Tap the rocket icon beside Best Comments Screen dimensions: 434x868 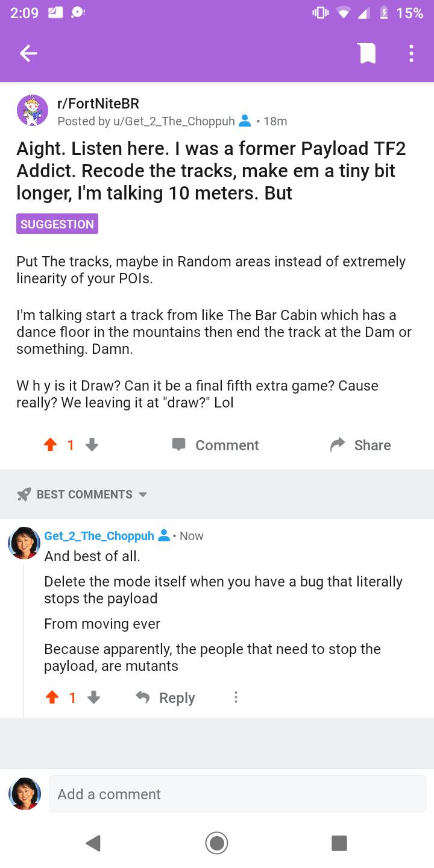(x=24, y=494)
